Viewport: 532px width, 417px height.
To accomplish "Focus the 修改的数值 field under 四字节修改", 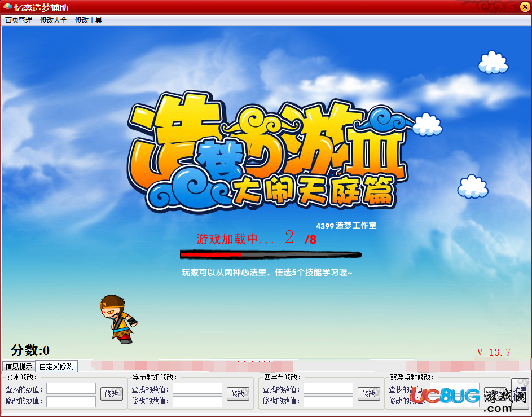I will pyautogui.click(x=328, y=401).
